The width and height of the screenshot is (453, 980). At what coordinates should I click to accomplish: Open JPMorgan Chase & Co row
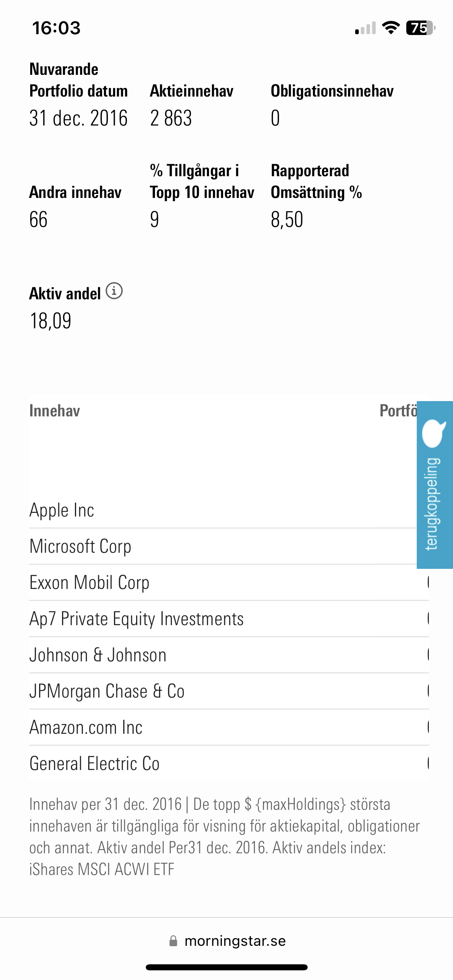[107, 691]
